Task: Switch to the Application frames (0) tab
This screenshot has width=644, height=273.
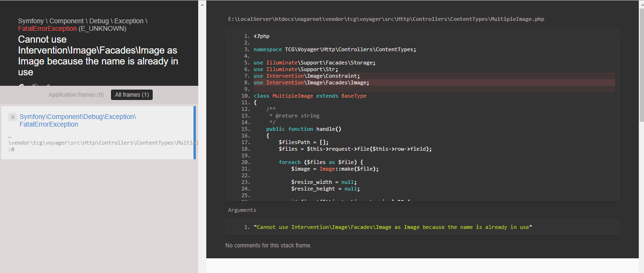Action: 76,94
